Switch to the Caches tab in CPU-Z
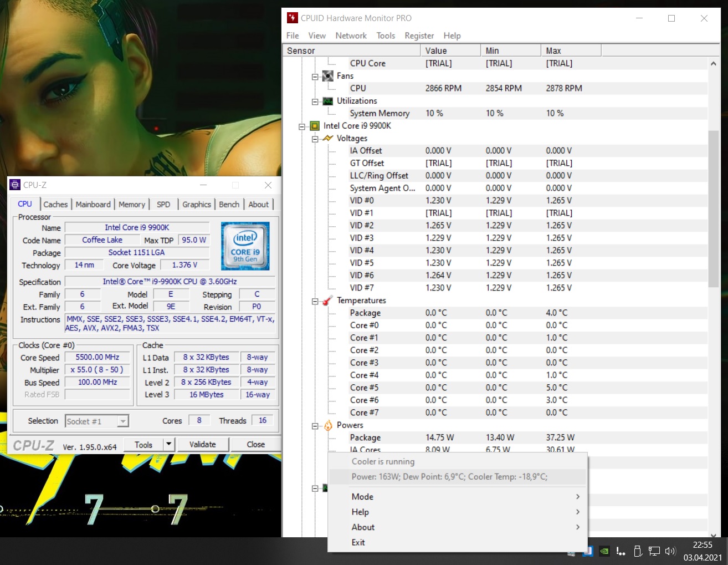728x565 pixels. tap(55, 205)
